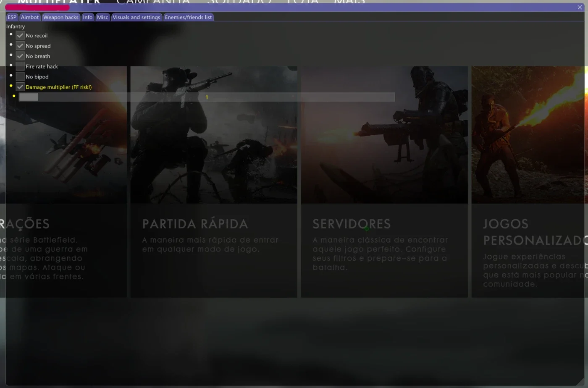The width and height of the screenshot is (588, 388).
Task: Close the overlay with the X button
Action: click(580, 8)
